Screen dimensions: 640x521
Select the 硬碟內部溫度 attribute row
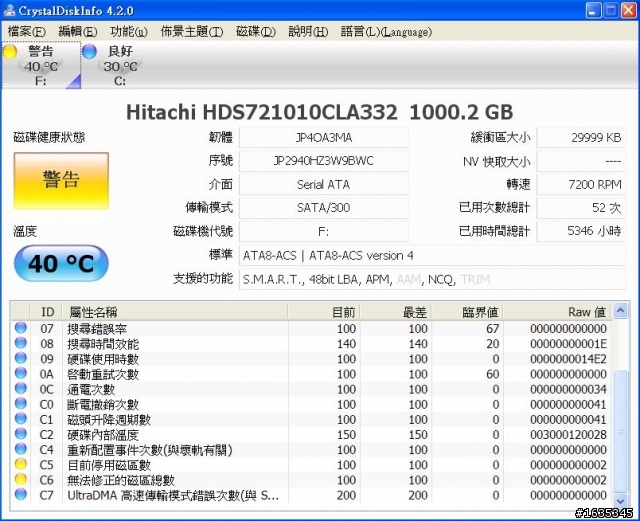tap(311, 434)
